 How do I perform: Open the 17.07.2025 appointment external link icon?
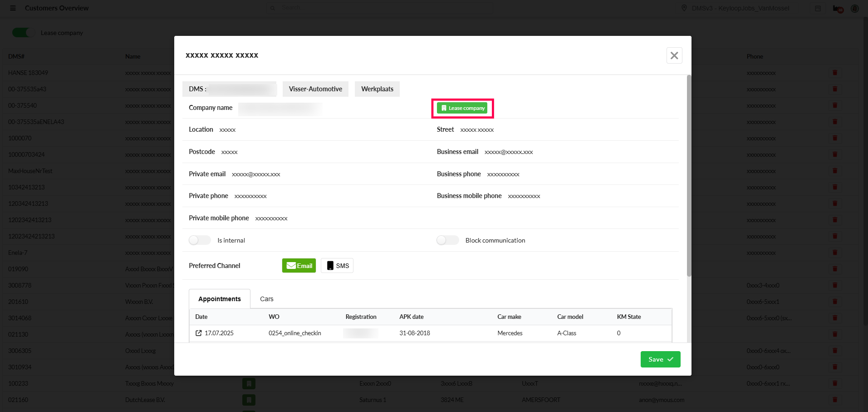click(x=198, y=333)
